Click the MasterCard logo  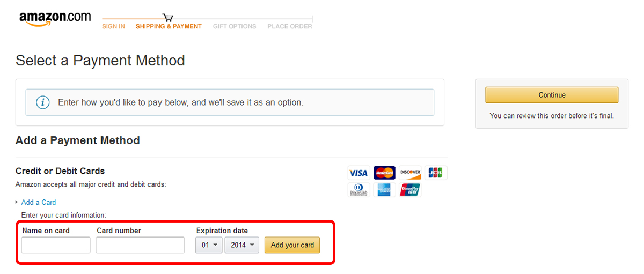pos(384,173)
